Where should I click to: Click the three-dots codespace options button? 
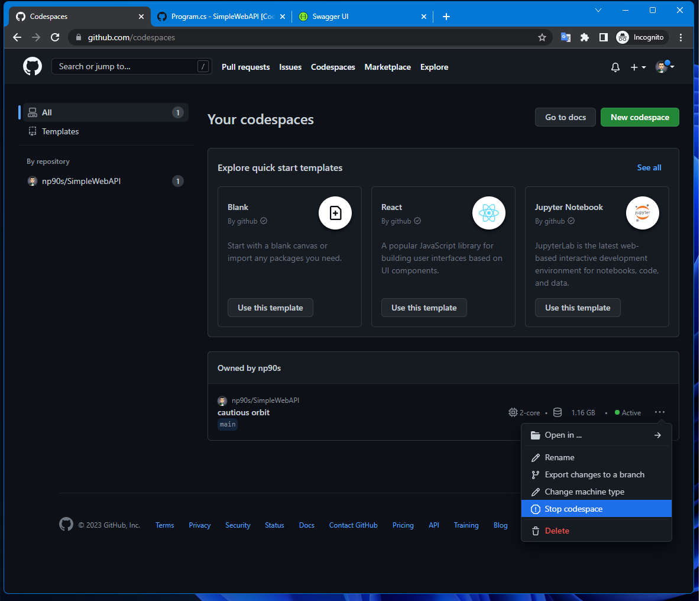click(x=659, y=412)
